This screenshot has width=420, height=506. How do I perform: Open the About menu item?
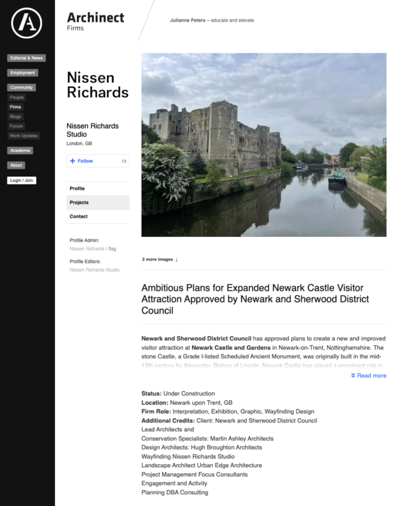(16, 165)
